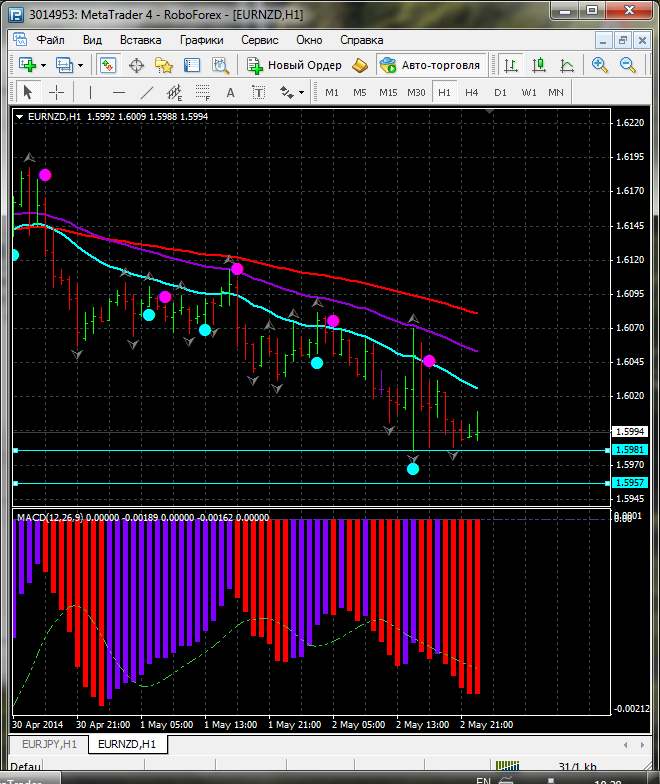Select the horizontal line tool
660x784 pixels.
click(x=119, y=92)
